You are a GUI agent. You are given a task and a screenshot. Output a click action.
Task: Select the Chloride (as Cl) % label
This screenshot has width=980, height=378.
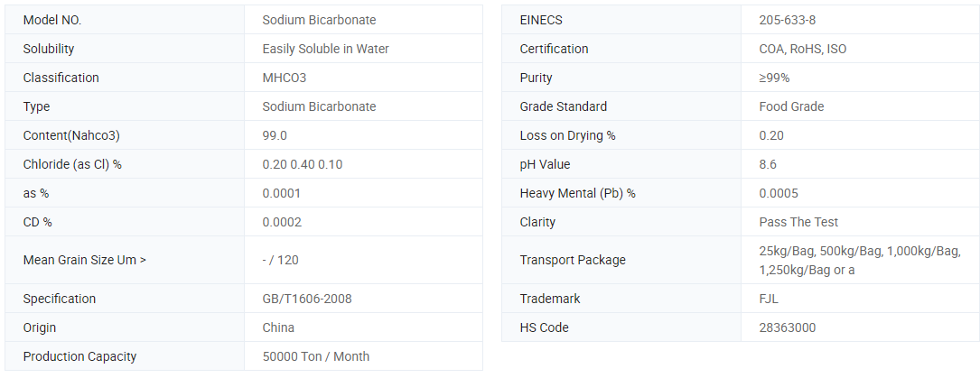(72, 164)
